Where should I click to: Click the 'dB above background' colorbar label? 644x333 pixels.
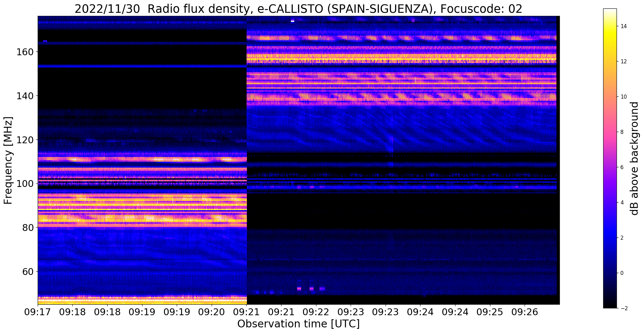coord(634,159)
